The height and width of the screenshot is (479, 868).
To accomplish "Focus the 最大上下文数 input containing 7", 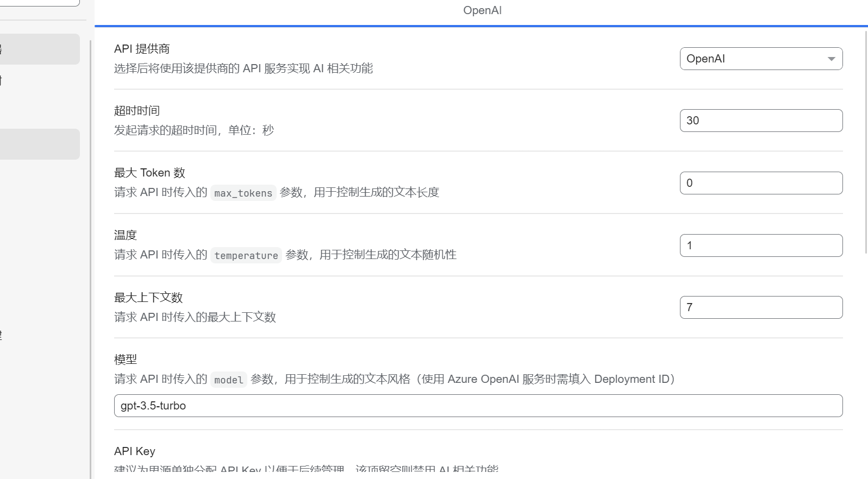I will click(760, 307).
